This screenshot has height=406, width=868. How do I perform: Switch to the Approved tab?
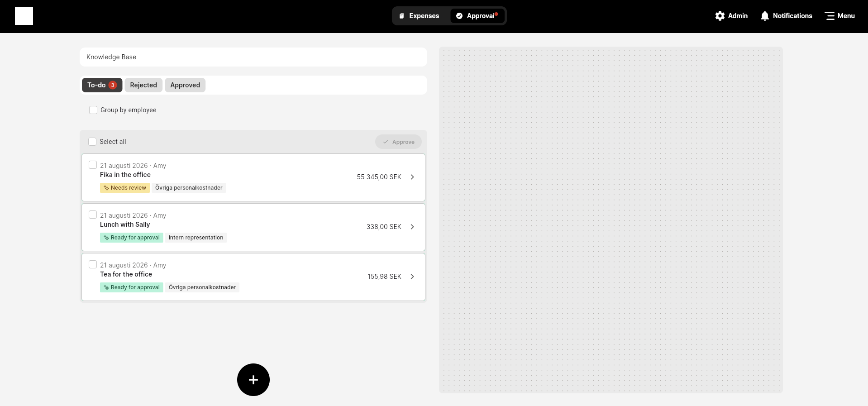[x=185, y=85]
